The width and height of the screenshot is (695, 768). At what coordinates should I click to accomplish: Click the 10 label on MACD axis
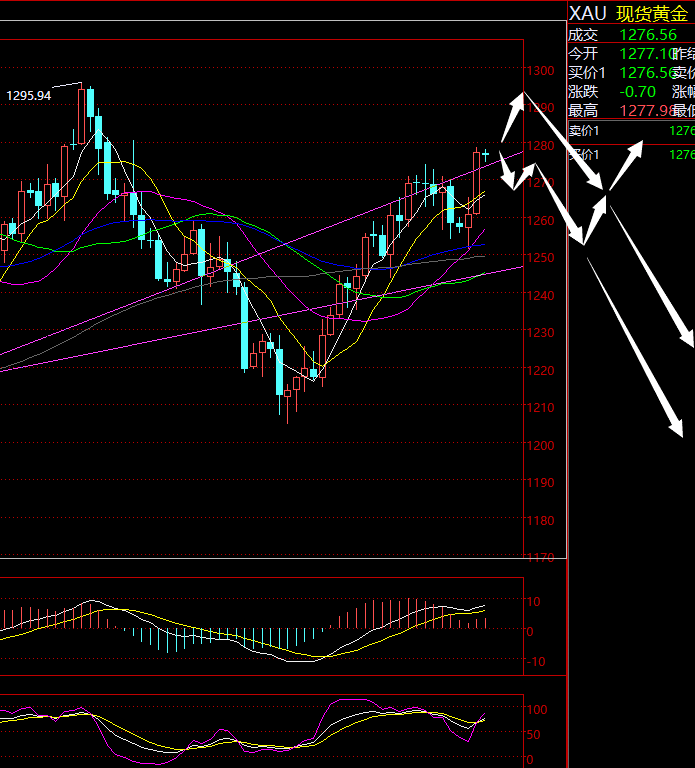pos(534,601)
